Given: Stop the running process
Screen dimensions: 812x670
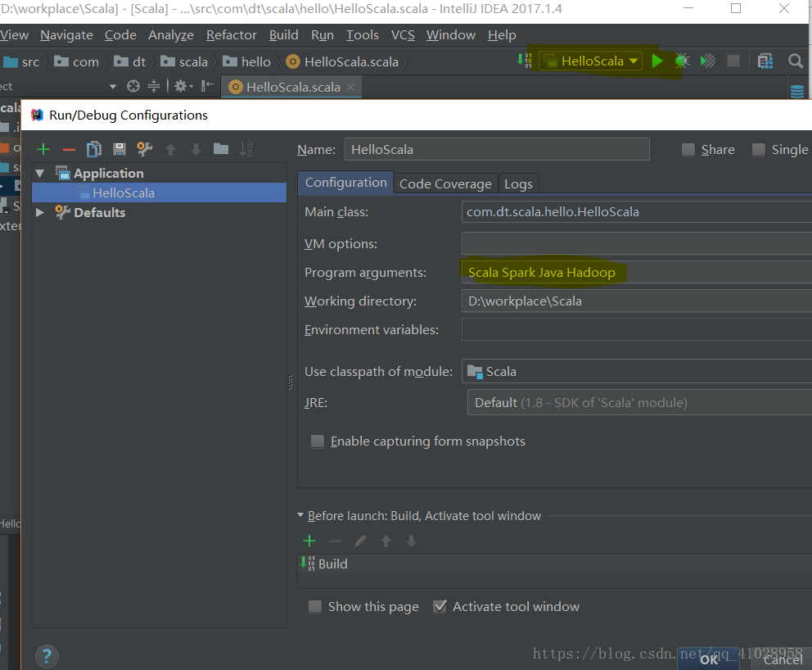Looking at the screenshot, I should [x=733, y=61].
